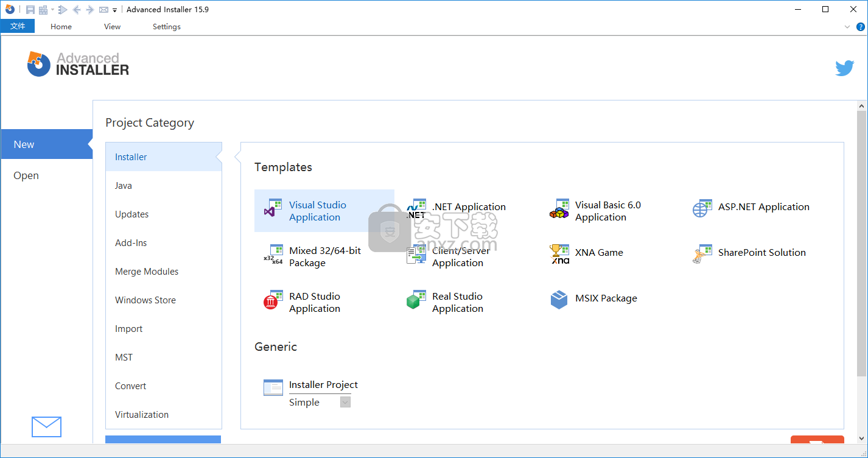Choose the Visual Studio Application template icon

(x=273, y=208)
